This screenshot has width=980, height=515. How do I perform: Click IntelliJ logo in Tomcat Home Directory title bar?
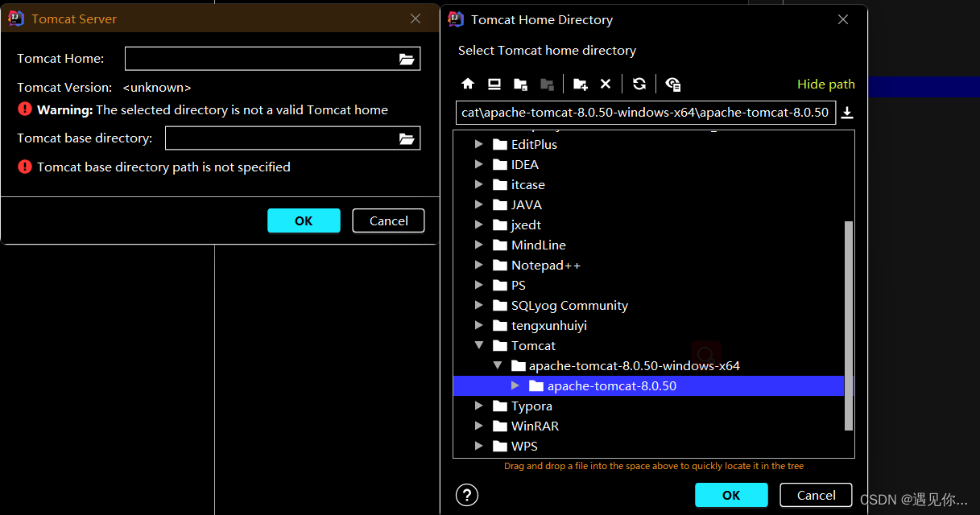click(456, 19)
